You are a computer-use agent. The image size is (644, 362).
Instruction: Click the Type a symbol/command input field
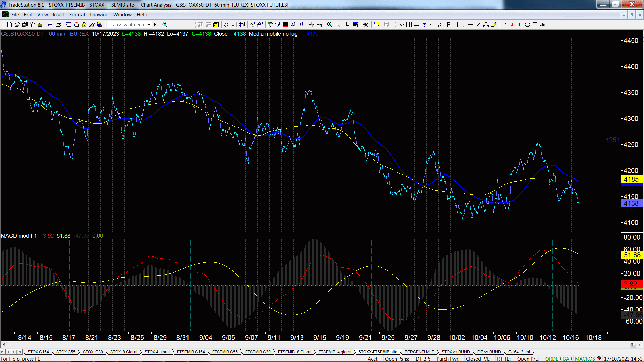click(x=126, y=24)
